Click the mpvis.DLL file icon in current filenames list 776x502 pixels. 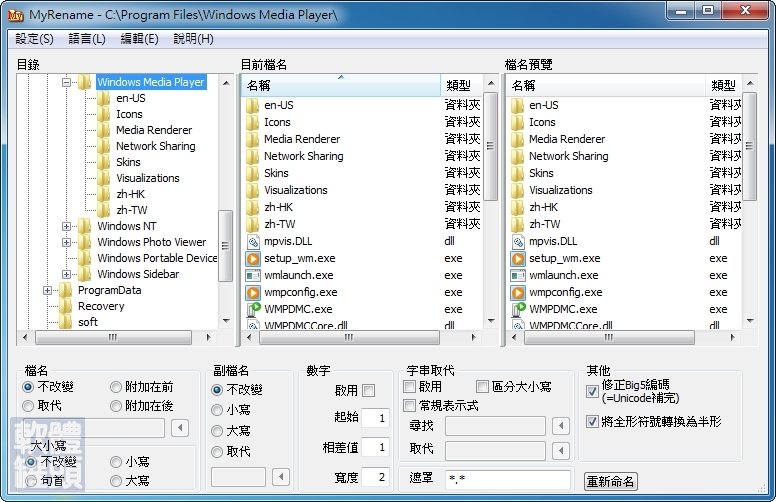click(x=253, y=242)
